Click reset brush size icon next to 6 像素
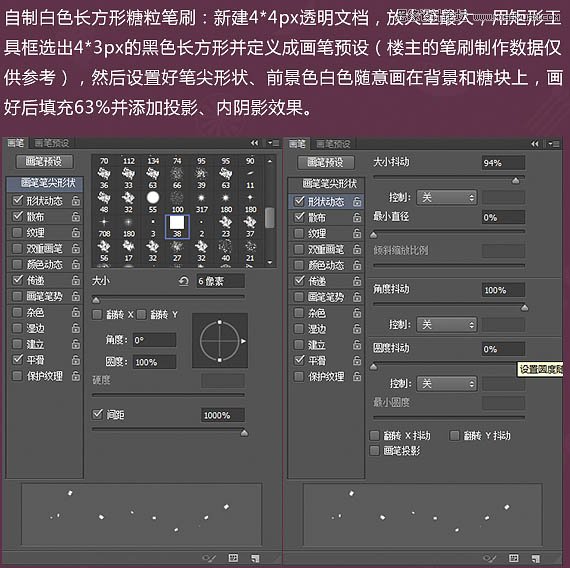The width and height of the screenshot is (570, 568). tap(184, 281)
